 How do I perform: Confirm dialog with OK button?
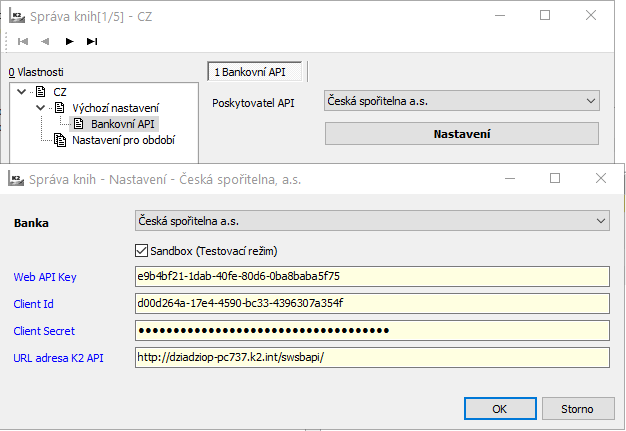click(x=500, y=409)
